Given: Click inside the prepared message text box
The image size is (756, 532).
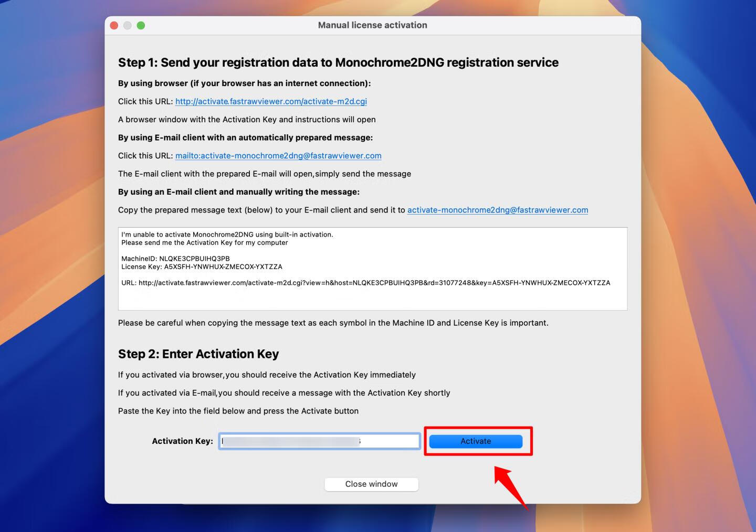Looking at the screenshot, I should (373, 269).
